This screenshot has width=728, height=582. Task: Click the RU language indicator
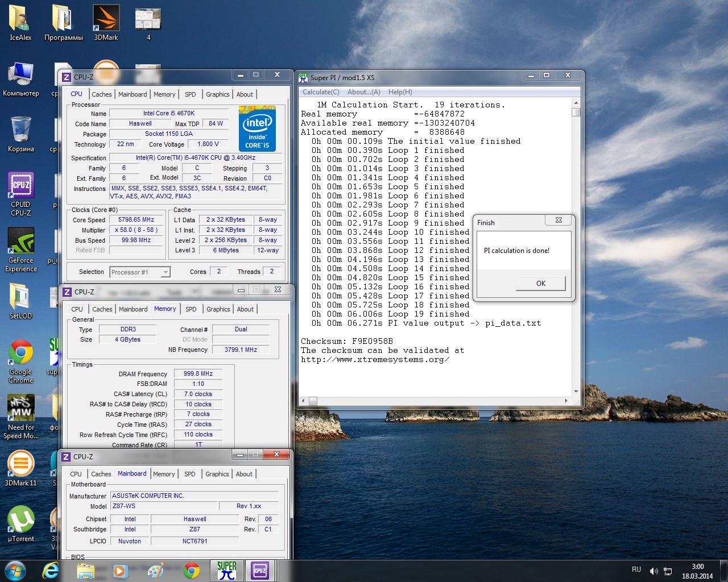(x=636, y=569)
